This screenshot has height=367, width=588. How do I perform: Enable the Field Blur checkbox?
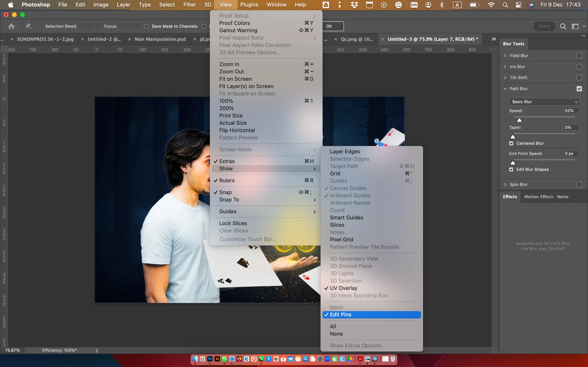pyautogui.click(x=579, y=56)
